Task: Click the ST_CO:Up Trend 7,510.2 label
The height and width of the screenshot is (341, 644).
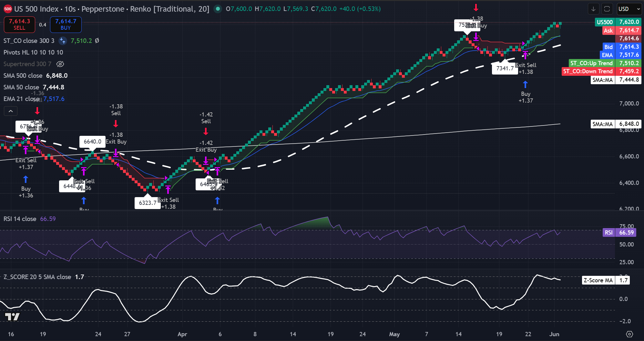Action: (x=605, y=63)
